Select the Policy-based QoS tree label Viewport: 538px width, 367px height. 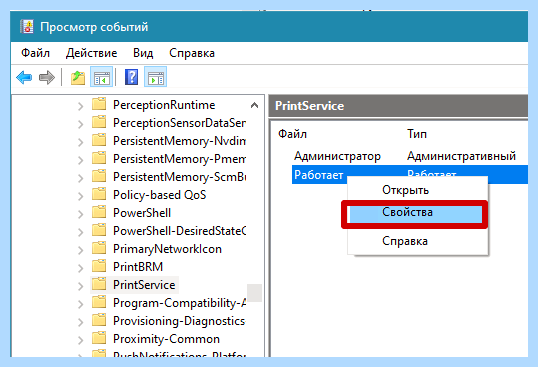(x=160, y=195)
